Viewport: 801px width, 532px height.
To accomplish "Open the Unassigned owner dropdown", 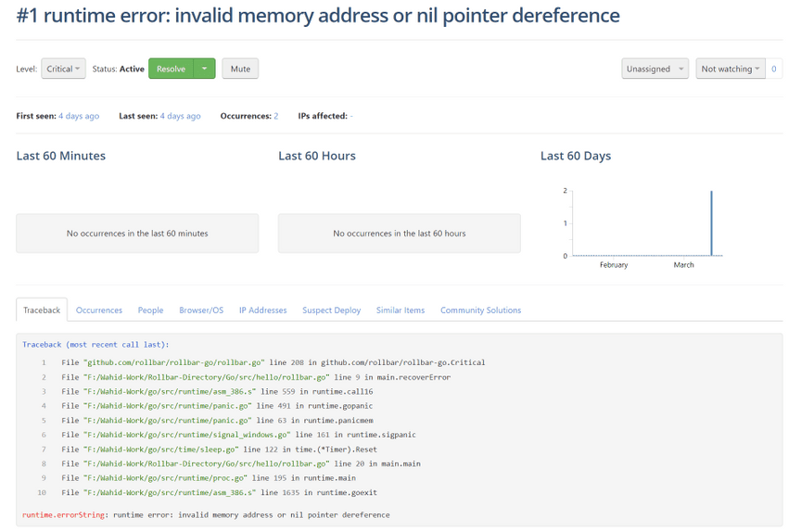I will point(655,69).
